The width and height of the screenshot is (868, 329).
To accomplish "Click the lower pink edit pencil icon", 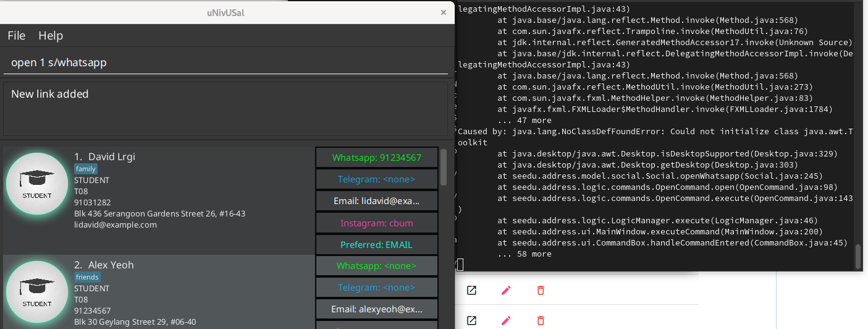I will tap(506, 320).
